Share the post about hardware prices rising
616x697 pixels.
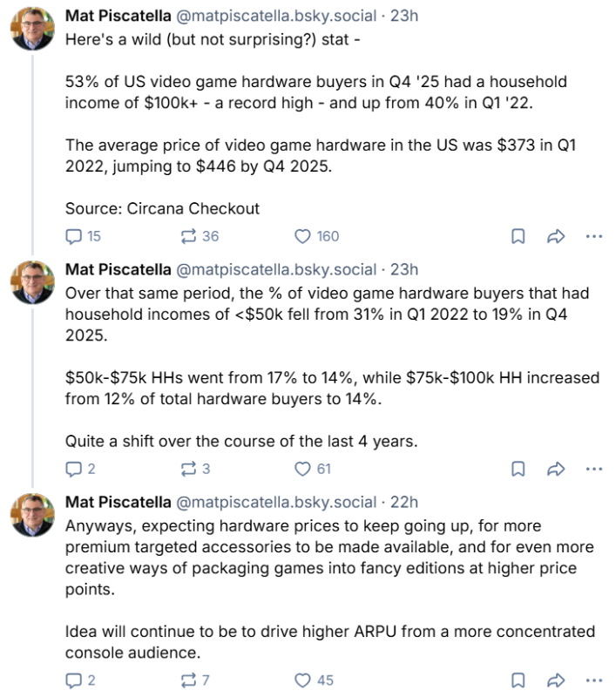coord(556,680)
